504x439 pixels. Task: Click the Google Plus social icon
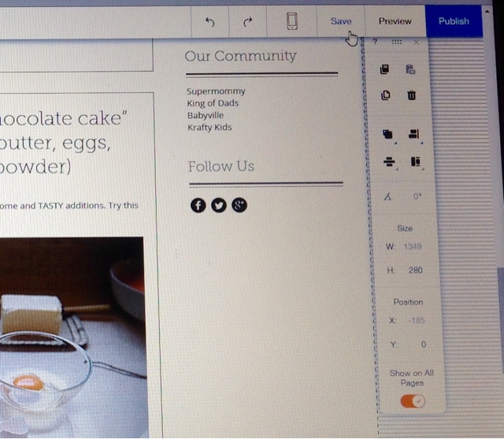coord(239,205)
